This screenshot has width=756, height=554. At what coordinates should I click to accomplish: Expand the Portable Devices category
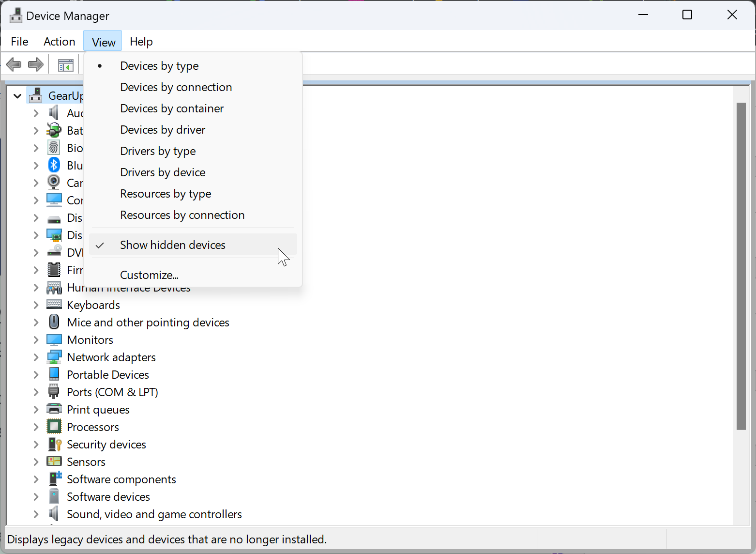(x=36, y=375)
